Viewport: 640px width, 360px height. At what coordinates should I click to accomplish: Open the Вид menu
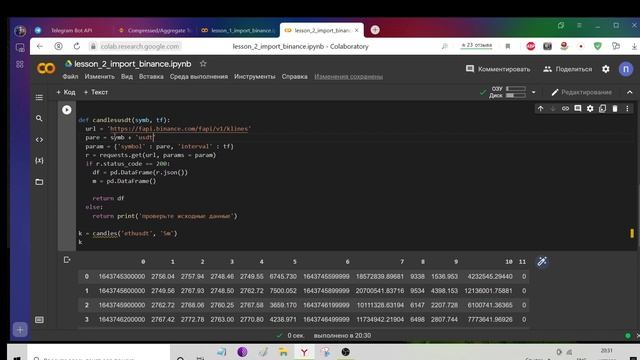127,76
